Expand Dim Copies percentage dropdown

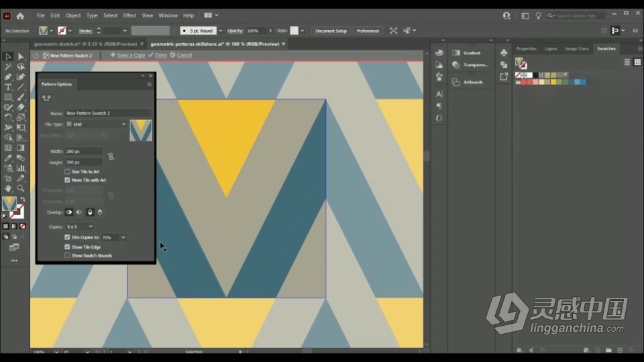(123, 237)
